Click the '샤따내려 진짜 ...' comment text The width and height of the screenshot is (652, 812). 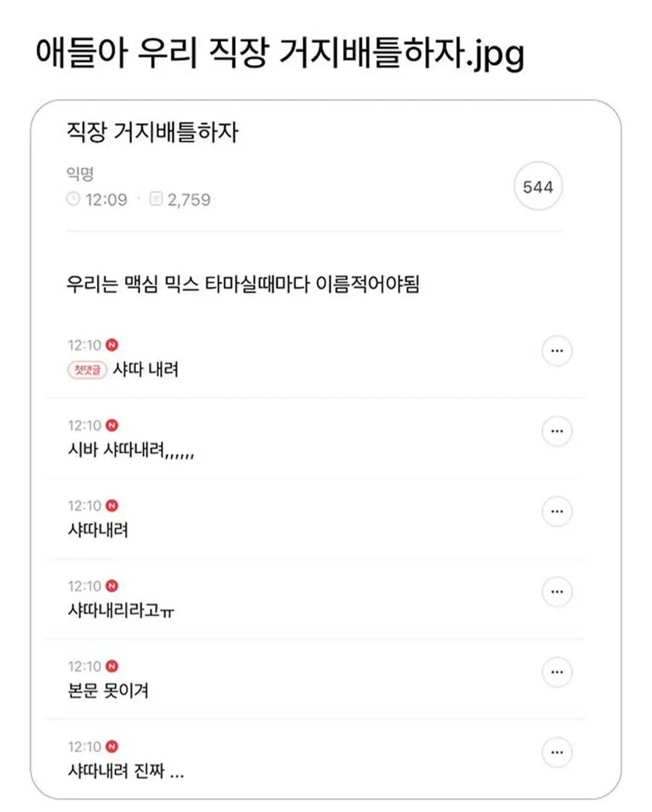tap(126, 771)
